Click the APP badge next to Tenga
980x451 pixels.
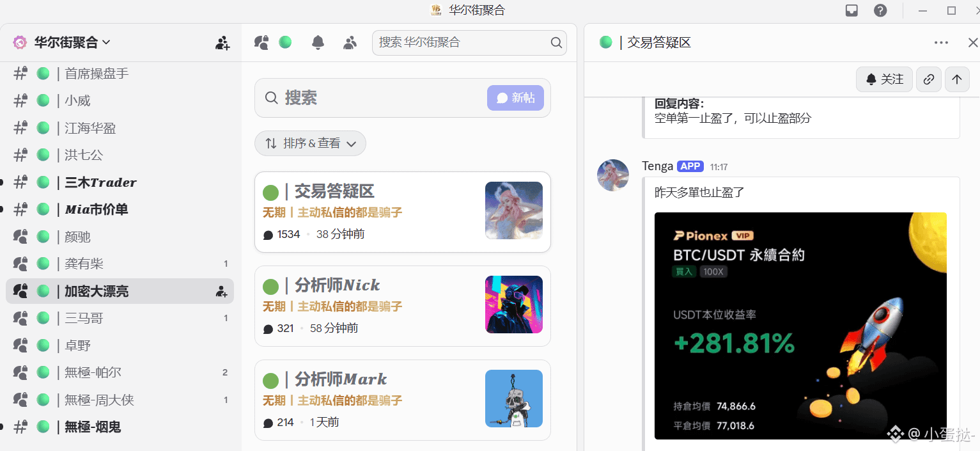(x=690, y=166)
